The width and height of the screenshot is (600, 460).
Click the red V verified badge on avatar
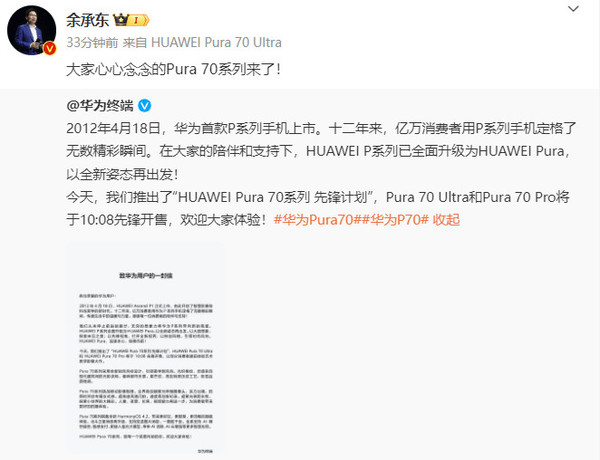tap(49, 48)
